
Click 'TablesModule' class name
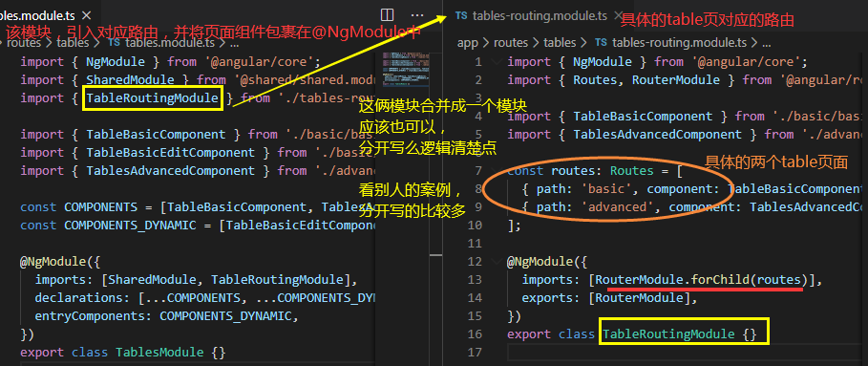coord(159,353)
